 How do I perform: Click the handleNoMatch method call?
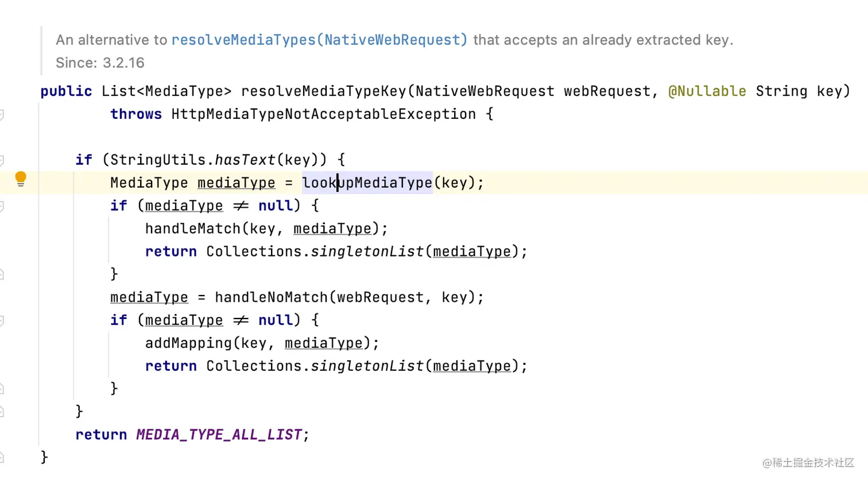point(271,297)
